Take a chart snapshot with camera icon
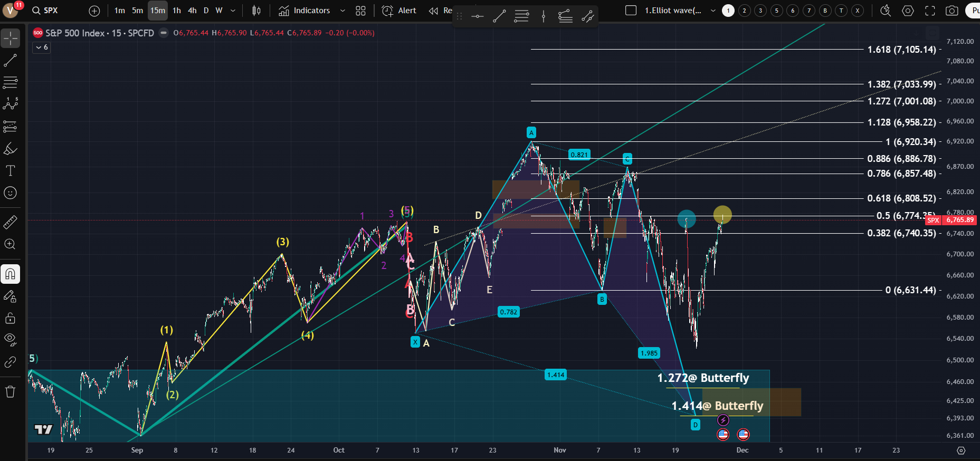The height and width of the screenshot is (461, 980). (x=952, y=11)
